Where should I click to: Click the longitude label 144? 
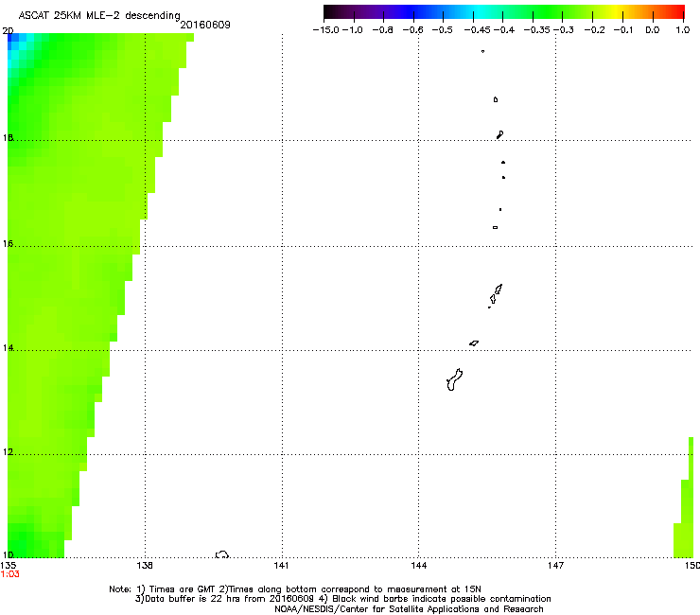(419, 566)
